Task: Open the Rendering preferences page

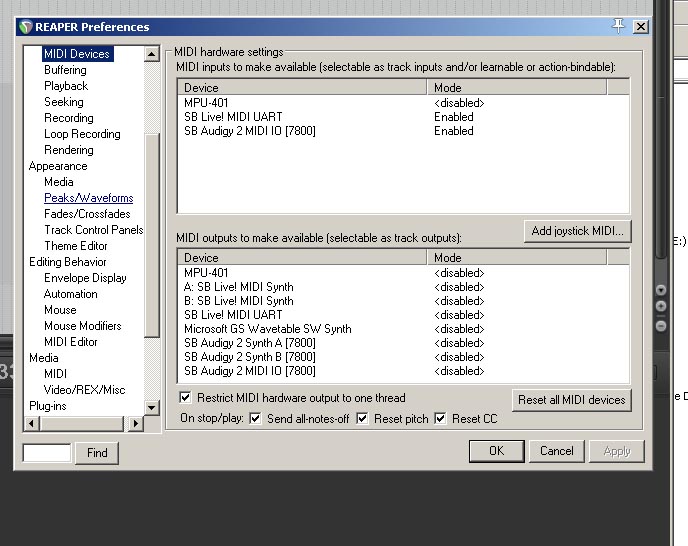Action: [69, 150]
